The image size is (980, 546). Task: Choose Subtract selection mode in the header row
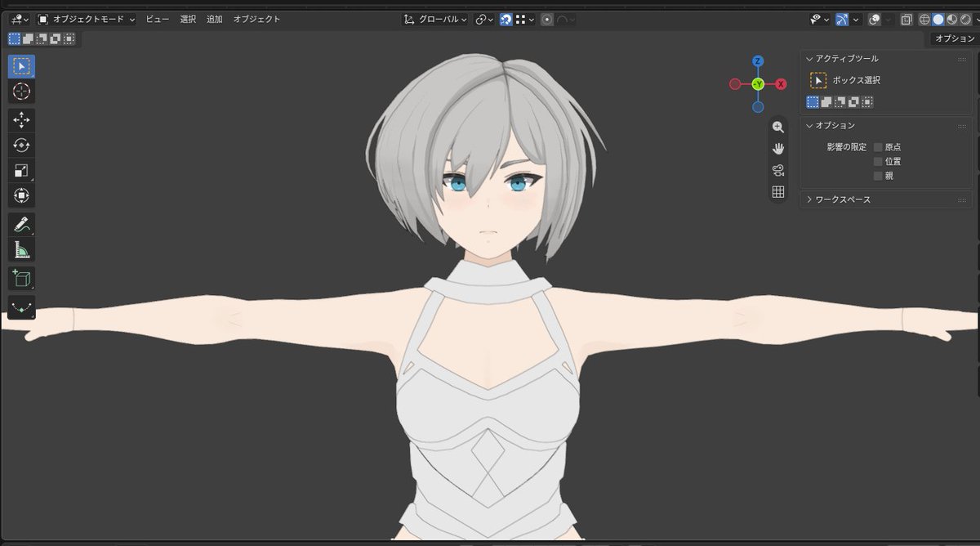click(42, 38)
